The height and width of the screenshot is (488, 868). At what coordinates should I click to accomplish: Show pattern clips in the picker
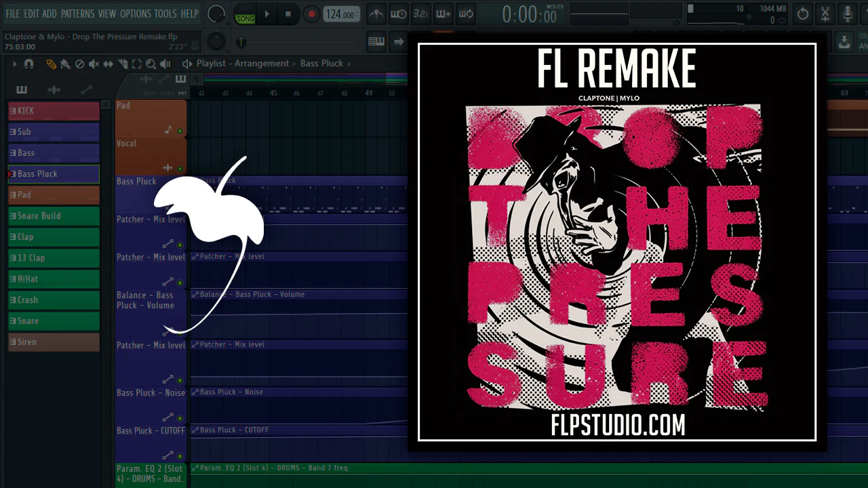pyautogui.click(x=22, y=89)
